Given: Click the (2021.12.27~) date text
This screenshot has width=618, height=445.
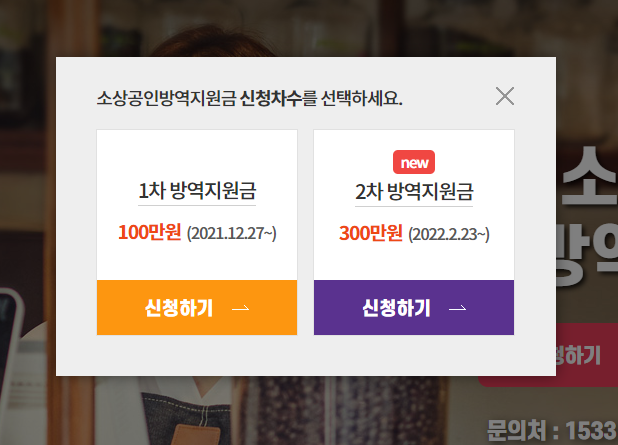Looking at the screenshot, I should (232, 233).
